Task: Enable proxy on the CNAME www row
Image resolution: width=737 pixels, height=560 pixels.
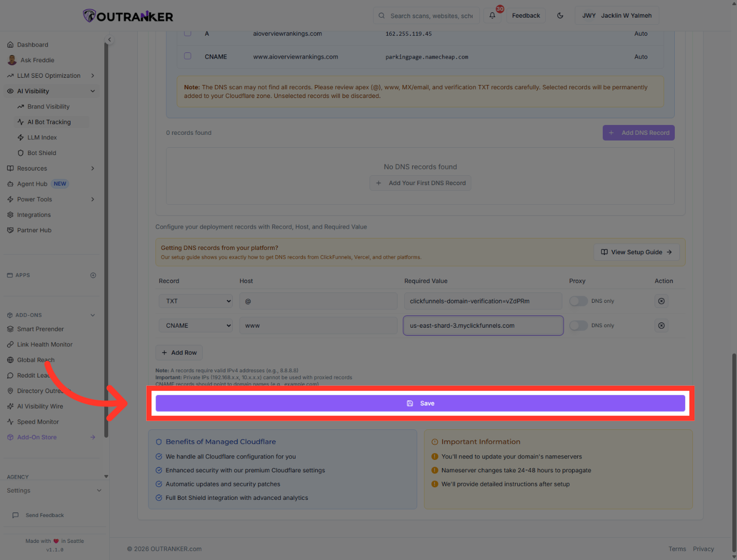Action: [x=578, y=325]
